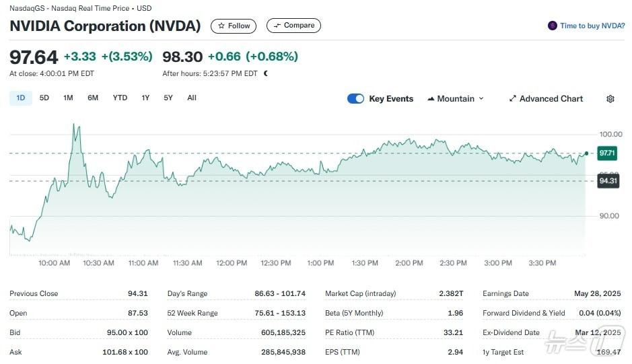Image resolution: width=632 pixels, height=364 pixels.
Task: Switch to the 5D time range
Action: pos(44,98)
